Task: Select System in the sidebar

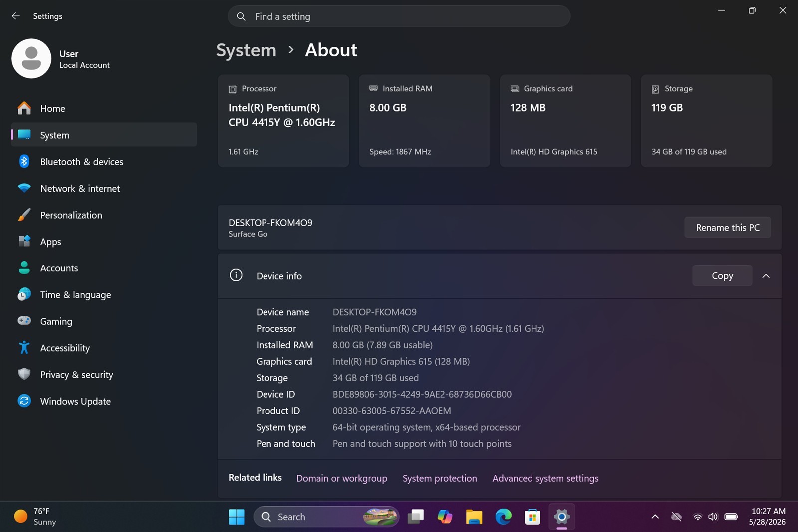Action: pos(104,135)
